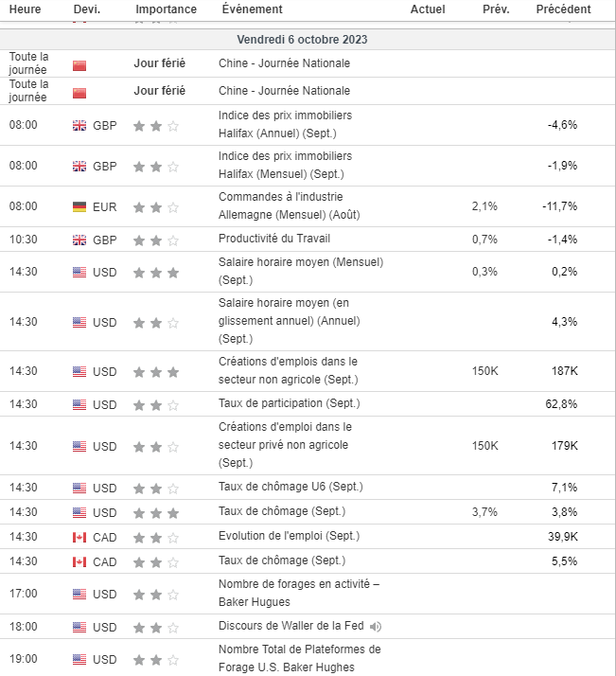Click the Canadian flag beside Evolution de l'emploi
616x676 pixels.
[x=79, y=537]
